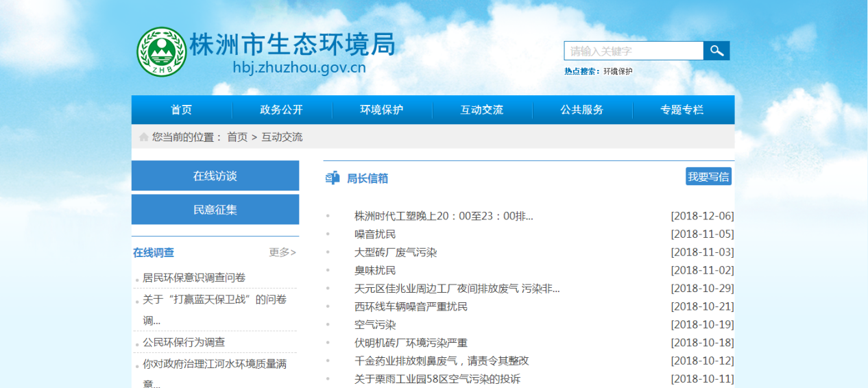Click the 民意征集 sidebar button
Image resolution: width=868 pixels, height=388 pixels.
pos(215,210)
